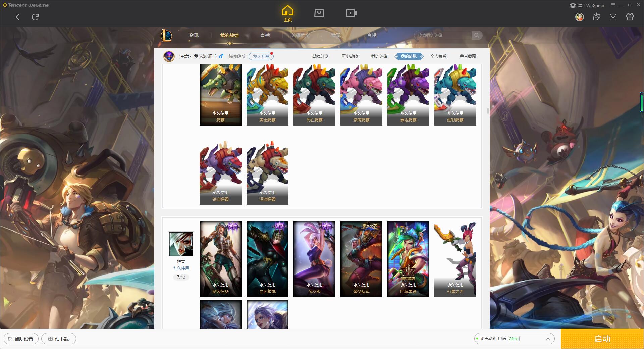Expand the 诺克萨斯 电信 server dropdown
This screenshot has height=349, width=644.
[x=514, y=339]
